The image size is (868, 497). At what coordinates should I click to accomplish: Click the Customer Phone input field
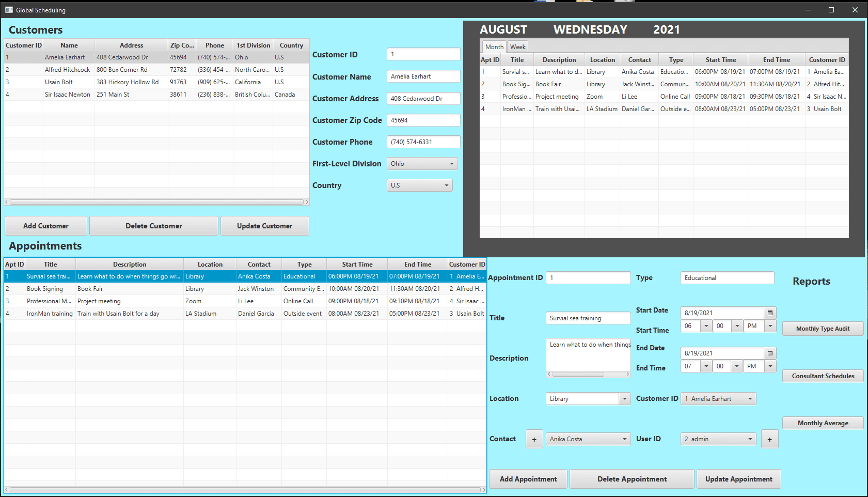[x=423, y=142]
